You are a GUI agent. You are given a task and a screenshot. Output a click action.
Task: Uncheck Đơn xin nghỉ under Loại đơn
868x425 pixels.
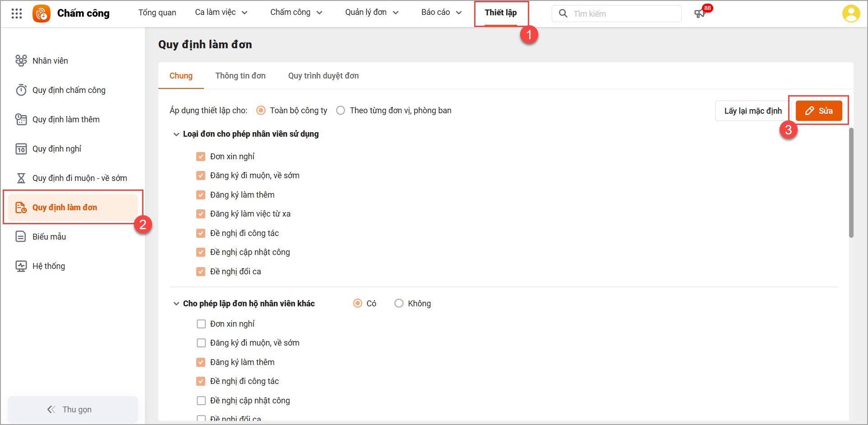[201, 157]
